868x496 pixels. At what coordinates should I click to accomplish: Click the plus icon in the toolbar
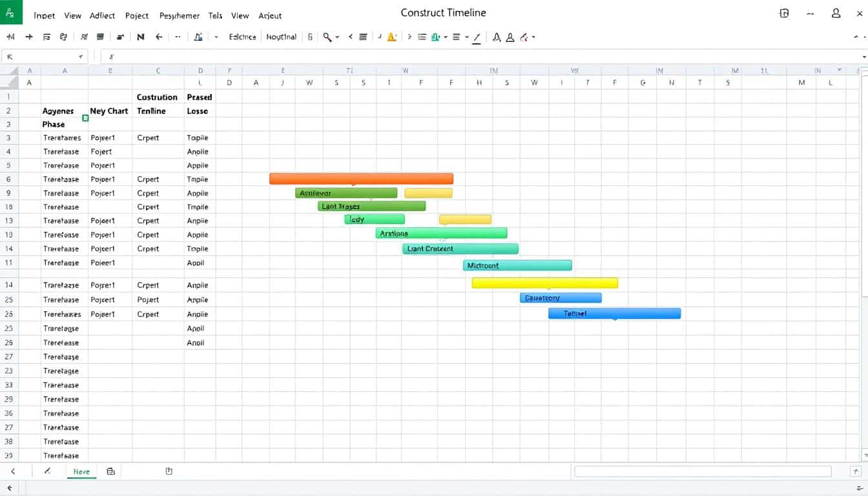click(28, 37)
